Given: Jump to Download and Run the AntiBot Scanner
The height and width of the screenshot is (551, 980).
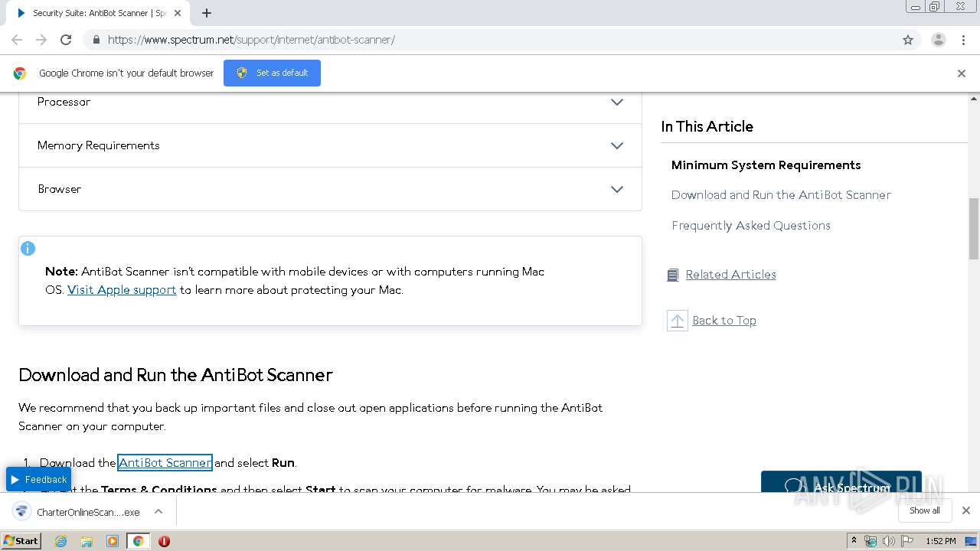Looking at the screenshot, I should 781,195.
